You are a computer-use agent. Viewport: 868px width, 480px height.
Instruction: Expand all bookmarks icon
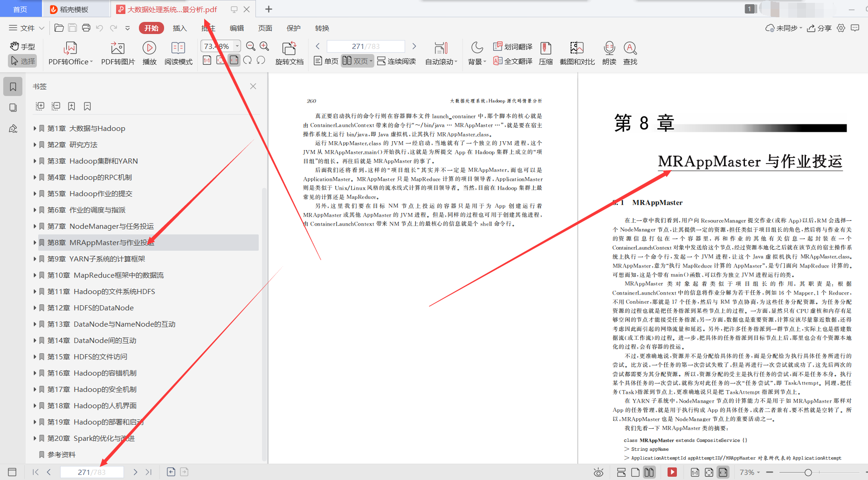40,106
